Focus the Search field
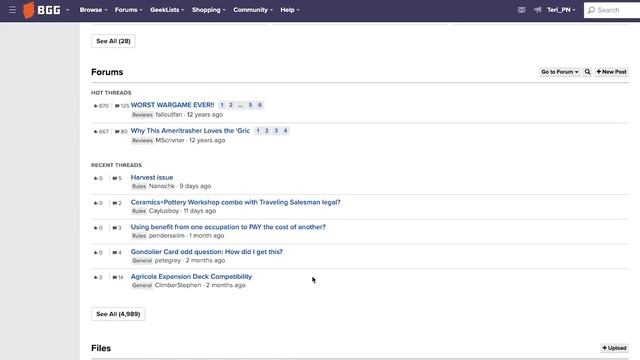Viewport: 640px width, 360px height. [612, 10]
